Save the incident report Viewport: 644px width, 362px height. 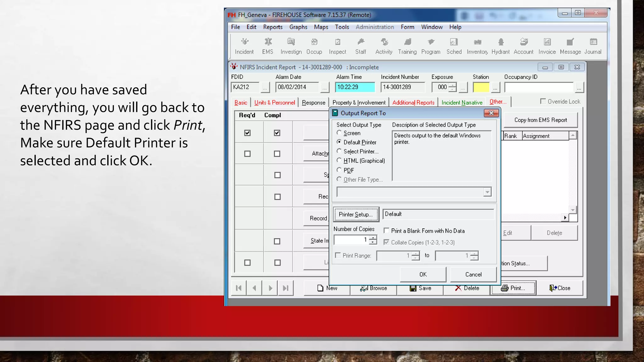pyautogui.click(x=420, y=288)
